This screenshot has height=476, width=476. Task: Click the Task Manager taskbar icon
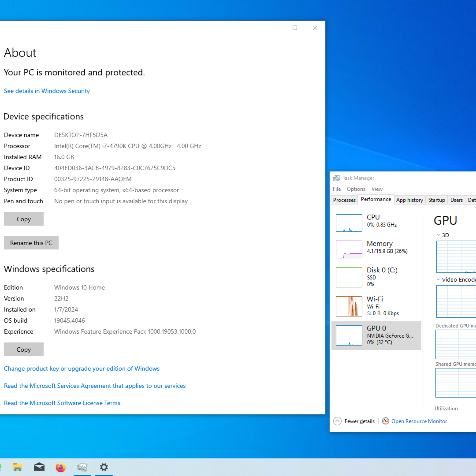coord(82,467)
